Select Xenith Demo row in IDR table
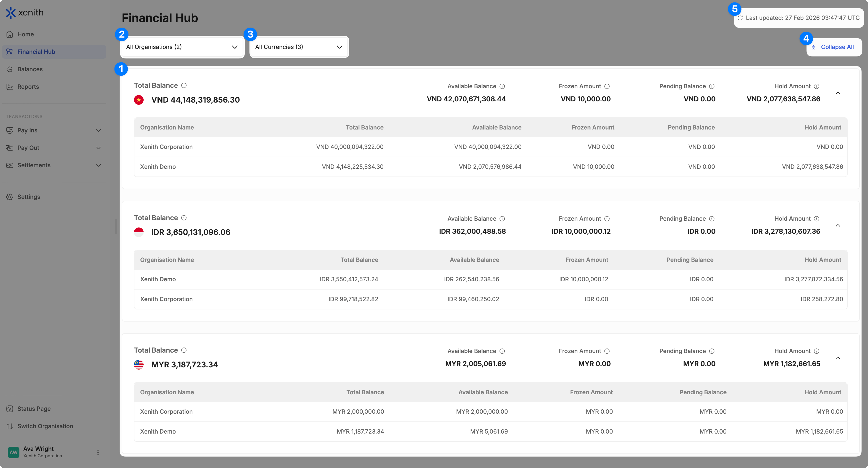The width and height of the screenshot is (868, 468). tap(158, 279)
